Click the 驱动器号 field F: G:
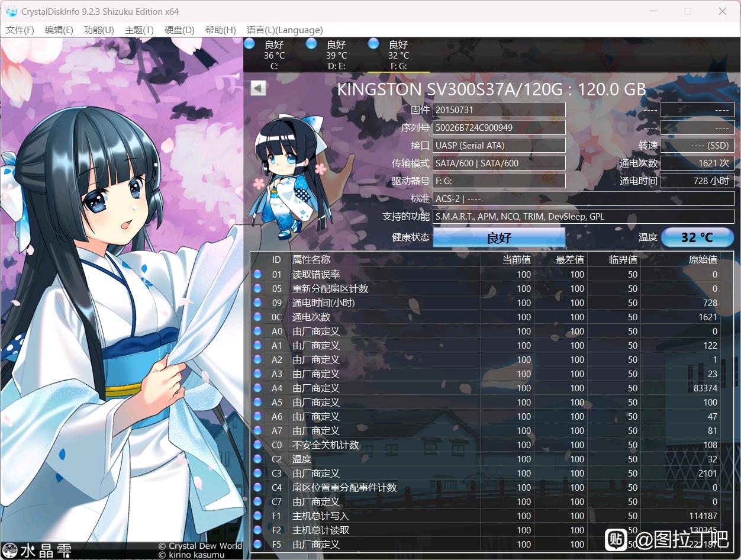 pos(499,181)
